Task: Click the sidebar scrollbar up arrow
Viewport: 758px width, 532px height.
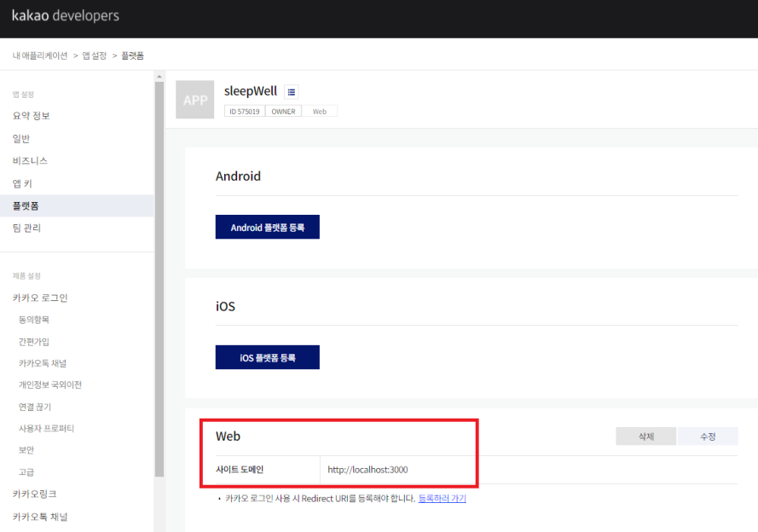Action: [x=159, y=77]
